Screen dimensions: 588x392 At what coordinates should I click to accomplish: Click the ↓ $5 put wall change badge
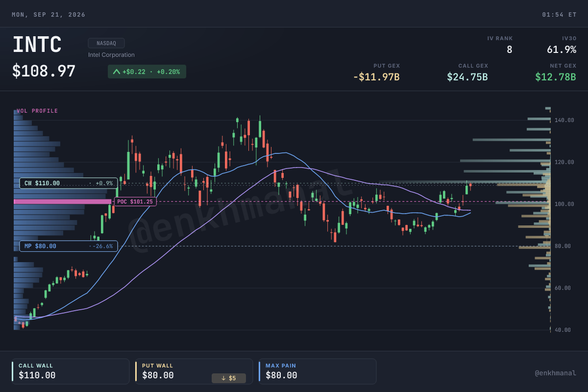228,378
